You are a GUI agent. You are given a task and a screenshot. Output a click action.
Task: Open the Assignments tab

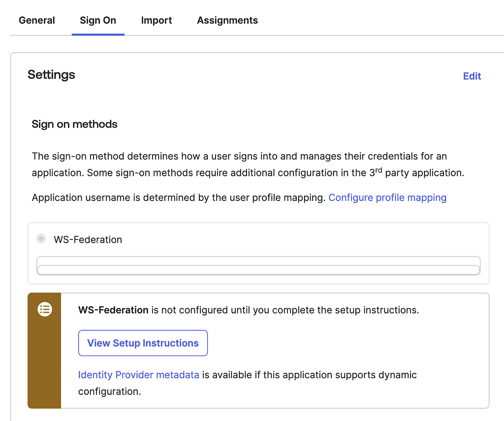point(227,20)
